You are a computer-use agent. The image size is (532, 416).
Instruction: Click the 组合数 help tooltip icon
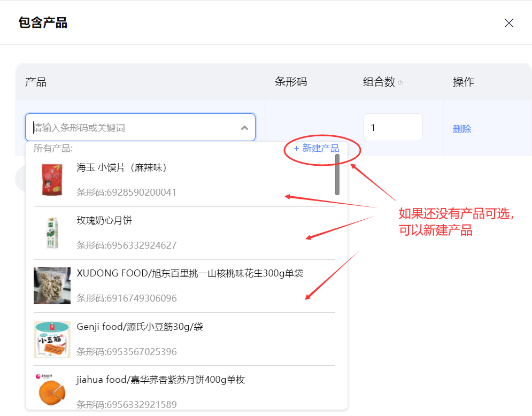[x=400, y=82]
